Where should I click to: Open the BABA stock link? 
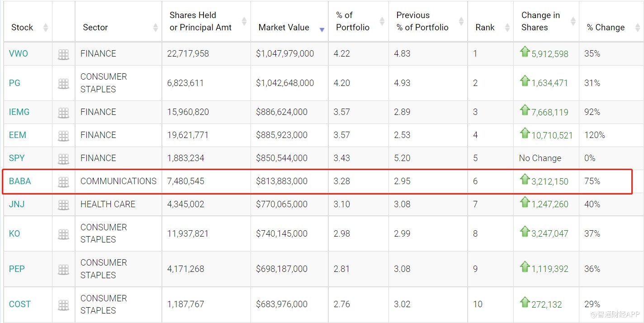tap(20, 181)
